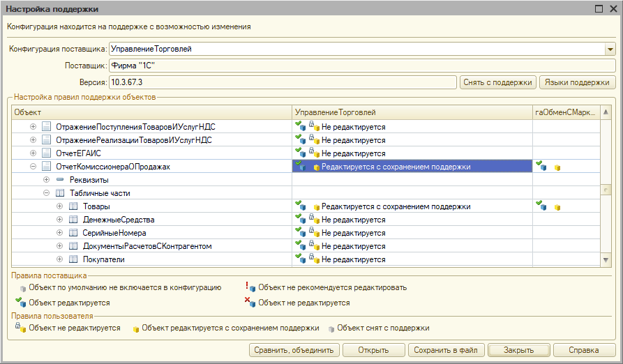The height and width of the screenshot is (364, 623).
Task: Click table icon next to ДокументыРасчетовСКонтрагентом
Action: (x=73, y=245)
